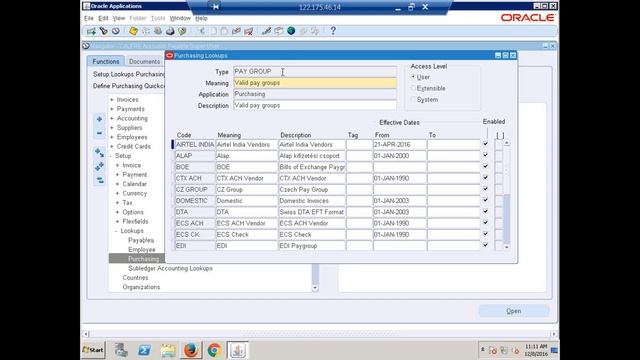The width and height of the screenshot is (640, 360).
Task: Click the Cut scissors toolbar icon
Action: pos(201,31)
